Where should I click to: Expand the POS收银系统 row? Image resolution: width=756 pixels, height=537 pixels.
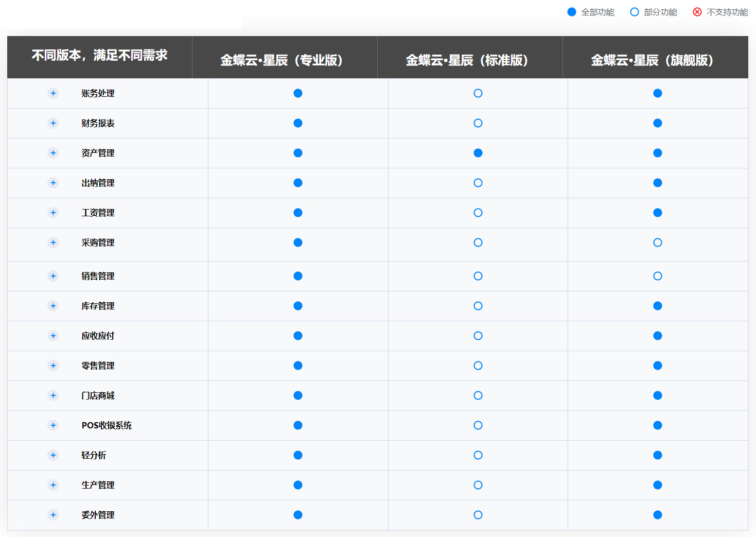(53, 425)
